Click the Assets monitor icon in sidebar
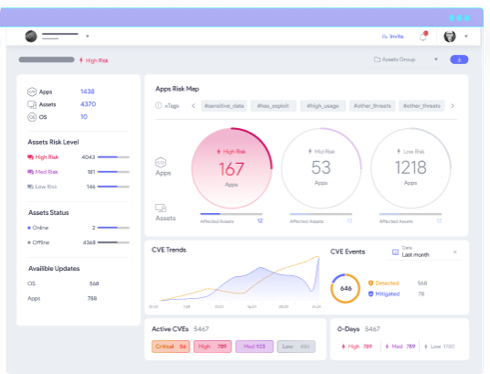490x374 pixels. [x=32, y=105]
